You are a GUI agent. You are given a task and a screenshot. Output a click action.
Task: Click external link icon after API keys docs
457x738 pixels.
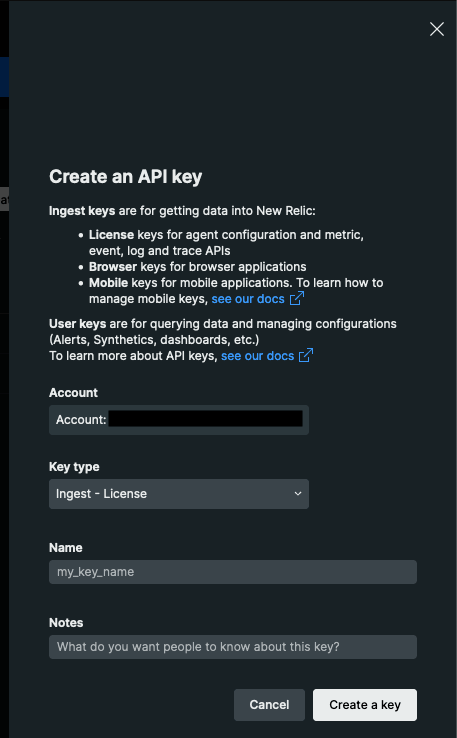tap(306, 355)
